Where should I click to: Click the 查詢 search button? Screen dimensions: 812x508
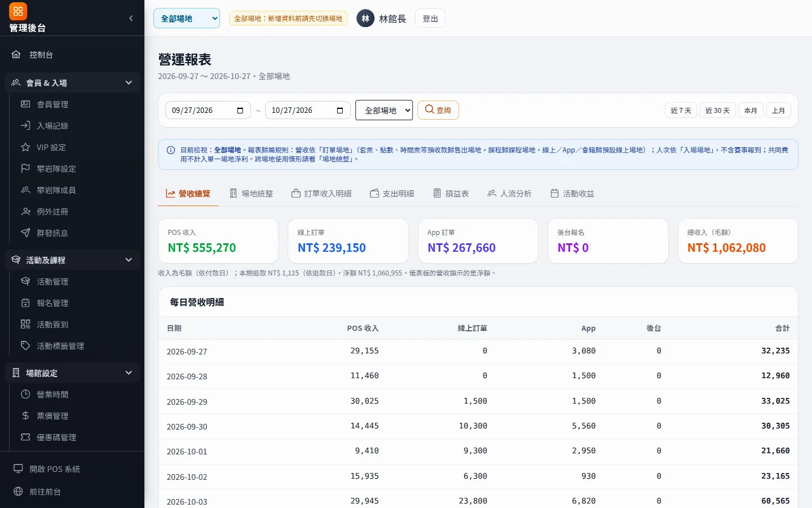[x=438, y=110]
